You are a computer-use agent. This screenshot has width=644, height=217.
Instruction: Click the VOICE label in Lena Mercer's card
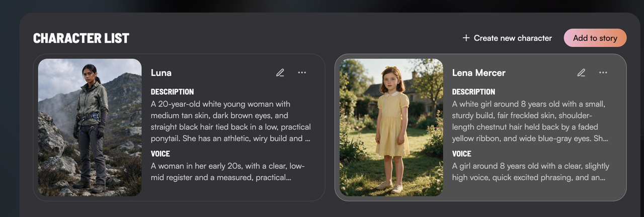(462, 154)
